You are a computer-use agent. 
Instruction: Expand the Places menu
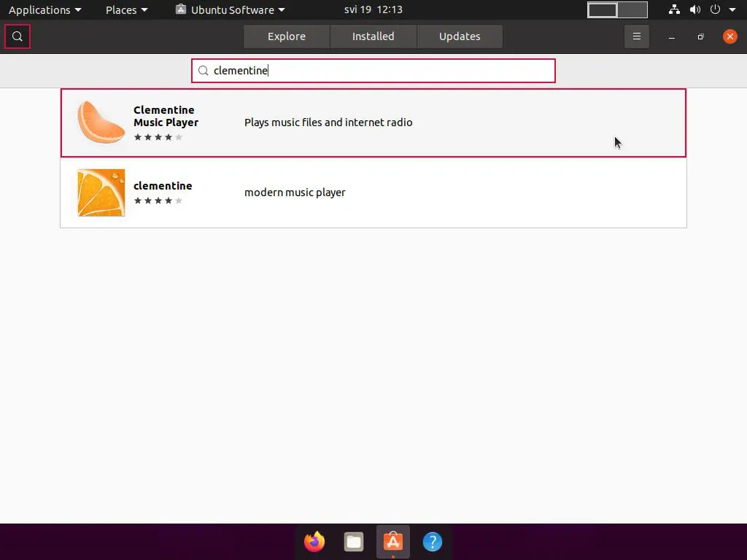126,9
